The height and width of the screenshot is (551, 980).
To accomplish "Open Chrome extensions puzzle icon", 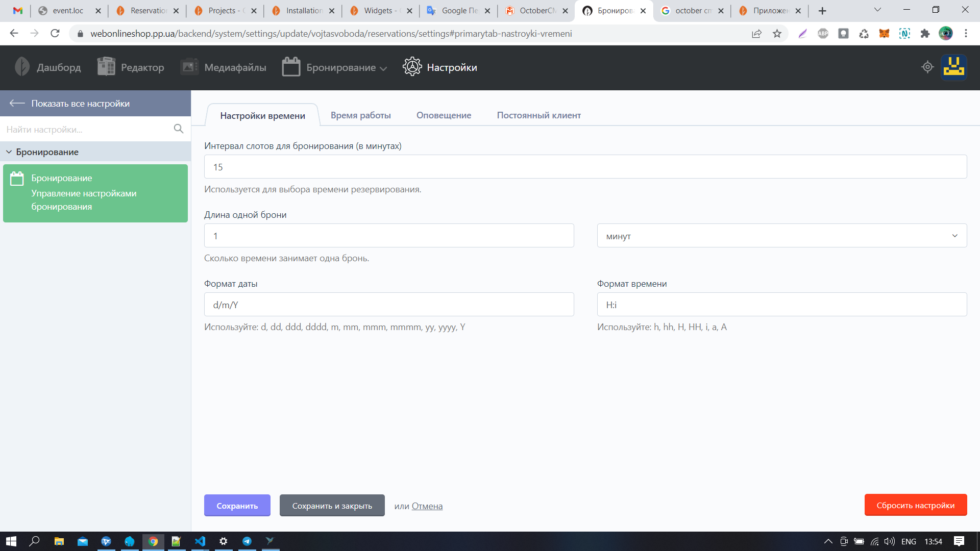I will click(925, 34).
